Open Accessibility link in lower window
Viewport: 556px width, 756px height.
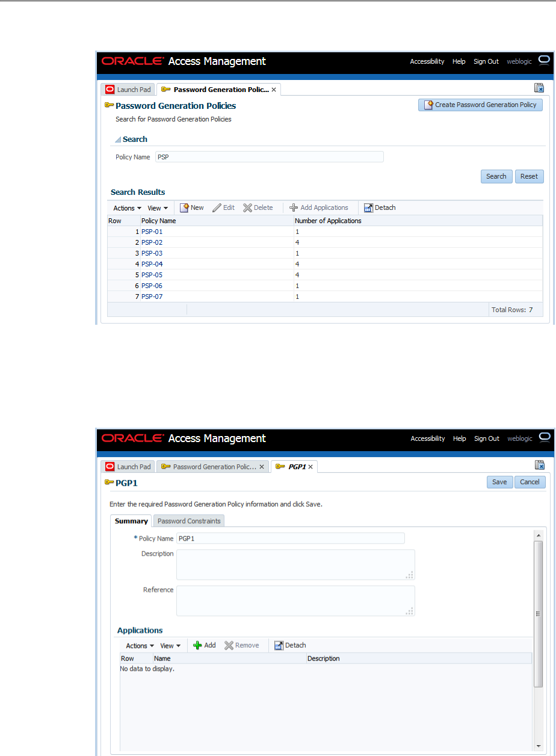428,438
